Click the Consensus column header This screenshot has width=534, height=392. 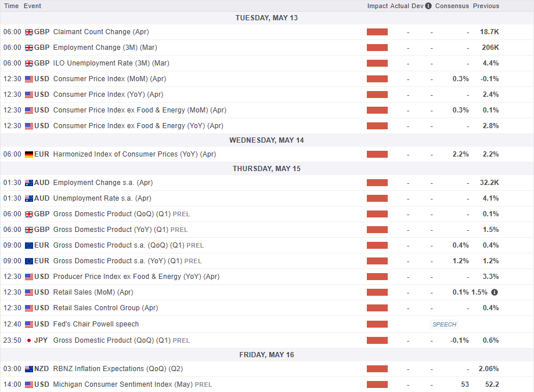coord(452,6)
